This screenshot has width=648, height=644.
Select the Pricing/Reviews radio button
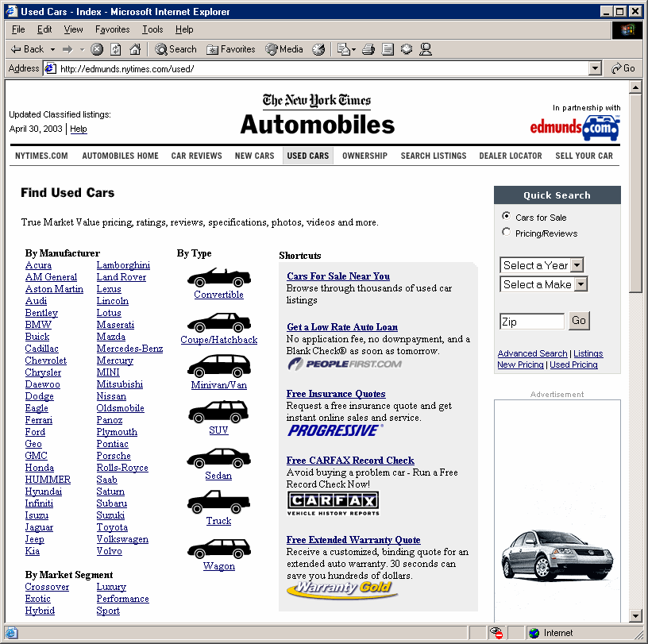tap(506, 232)
